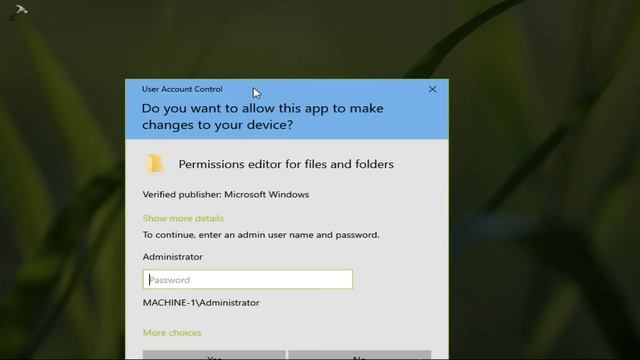Click the Password input field
Screen dimensions: 640x360
click(247, 280)
